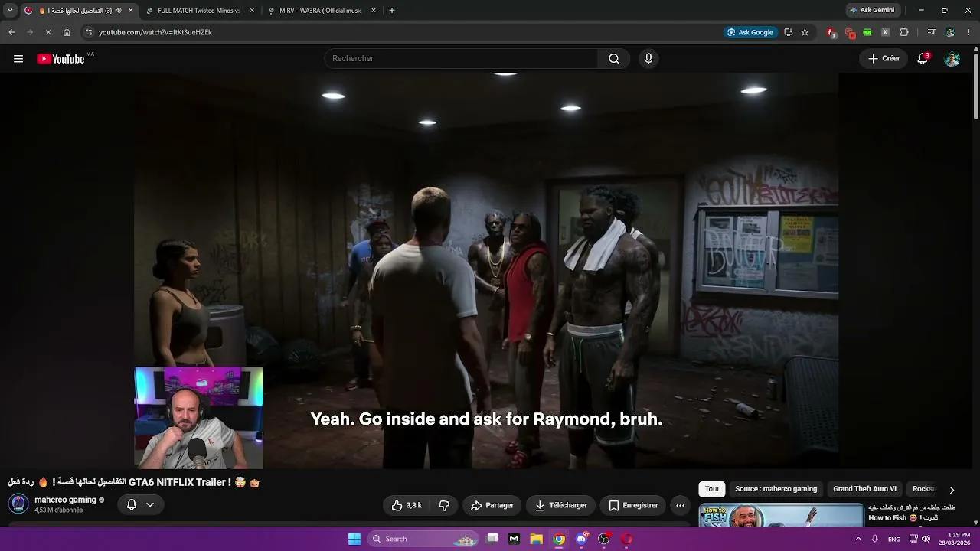Viewport: 980px width, 551px height.
Task: Click the Ask Gemini button
Action: coord(871,11)
